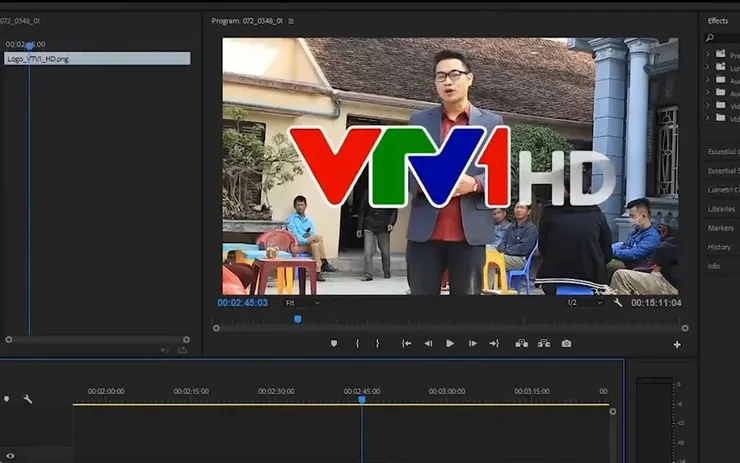
Task: Expand the Audio Transitions folder chevron
Action: 708,93
